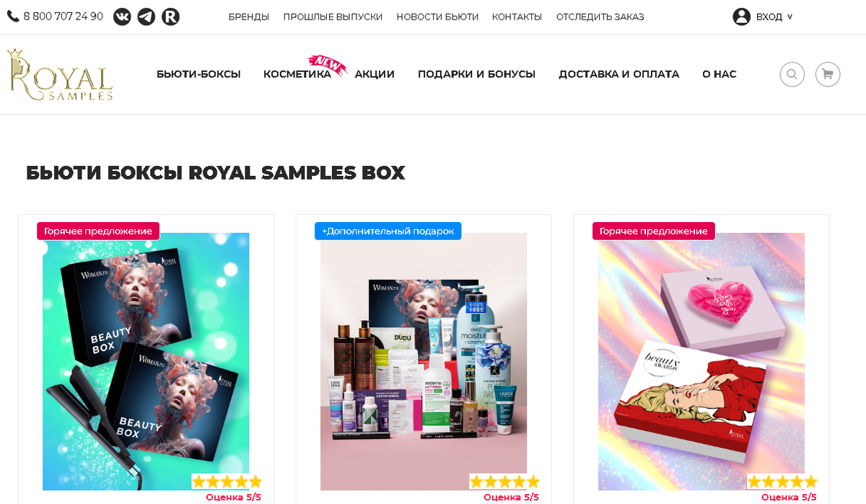This screenshot has height=504, width=866.
Task: Click the star rating under the cosmetics set
Action: coord(504,482)
